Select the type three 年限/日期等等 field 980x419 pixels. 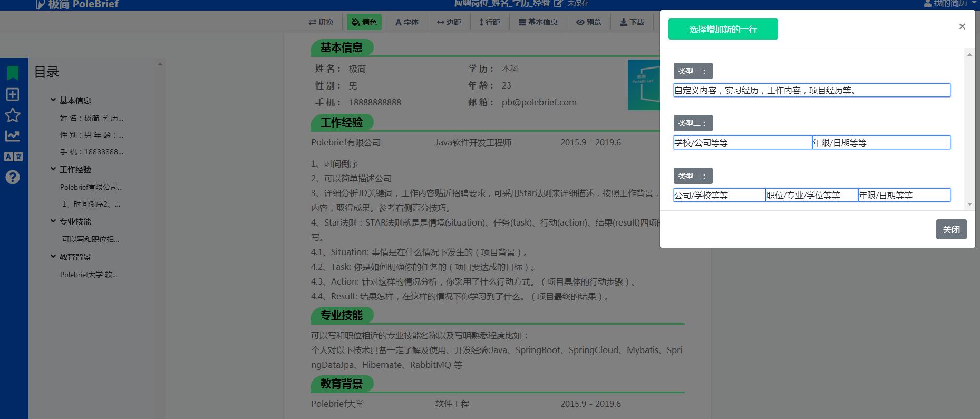(904, 195)
